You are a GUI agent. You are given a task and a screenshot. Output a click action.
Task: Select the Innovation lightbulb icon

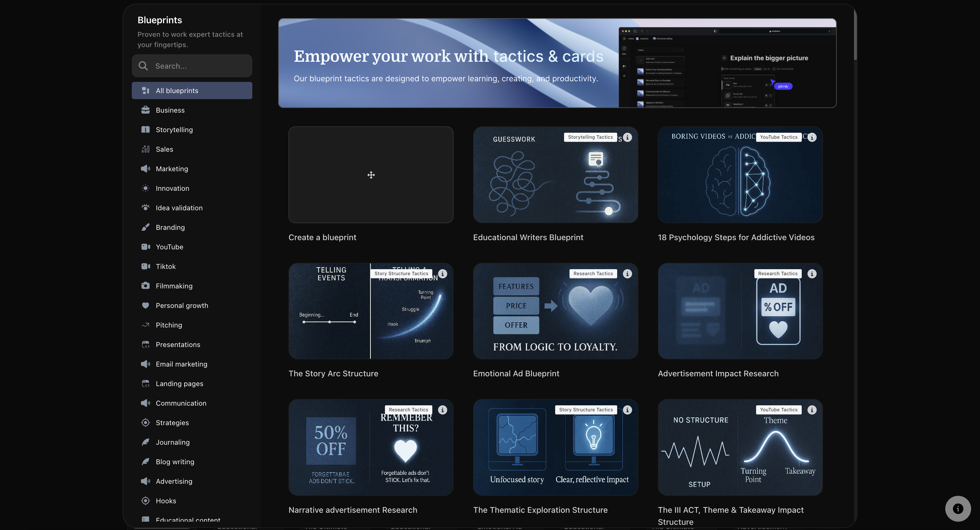(146, 188)
